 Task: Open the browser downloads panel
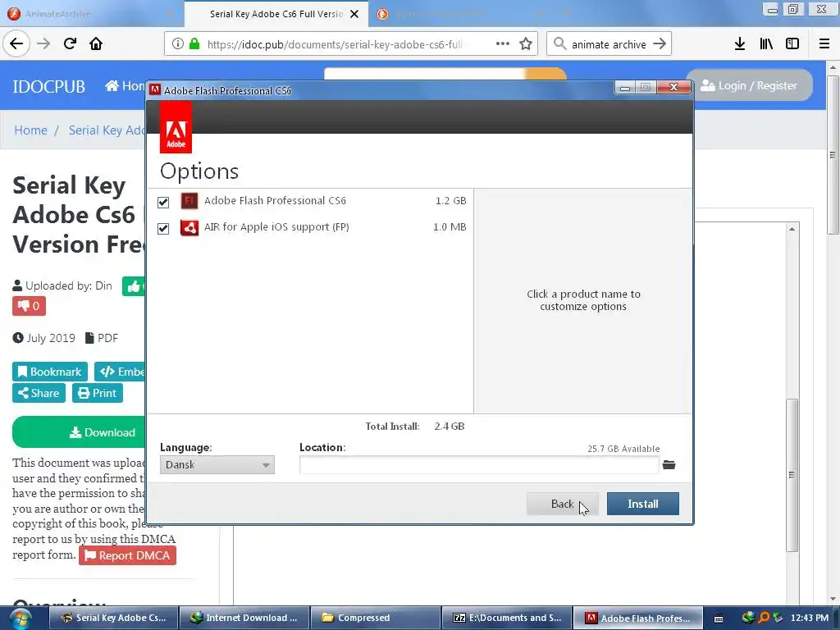pos(740,44)
